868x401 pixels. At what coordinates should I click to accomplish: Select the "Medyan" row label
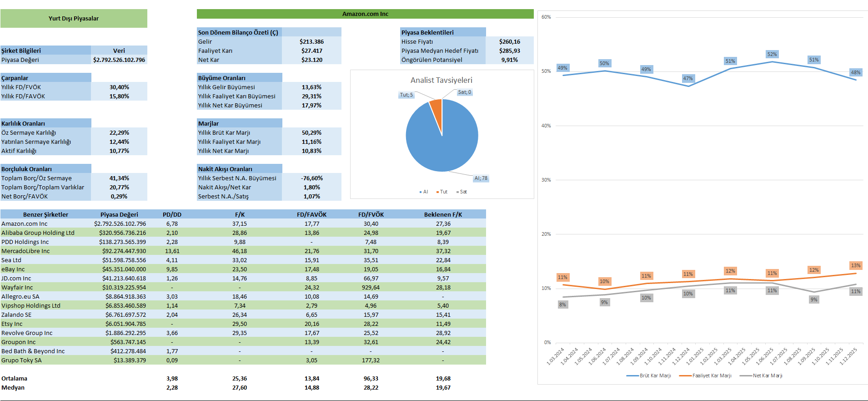coord(13,387)
